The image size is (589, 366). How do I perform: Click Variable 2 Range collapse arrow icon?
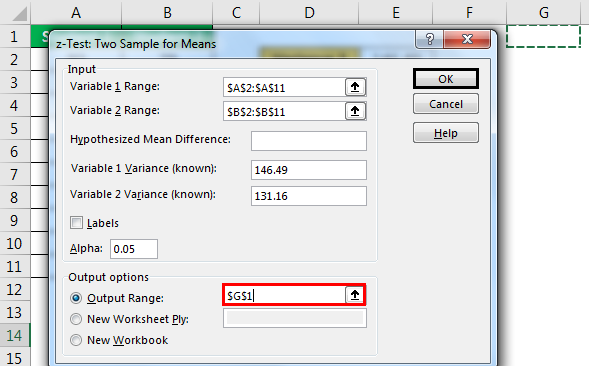(355, 111)
